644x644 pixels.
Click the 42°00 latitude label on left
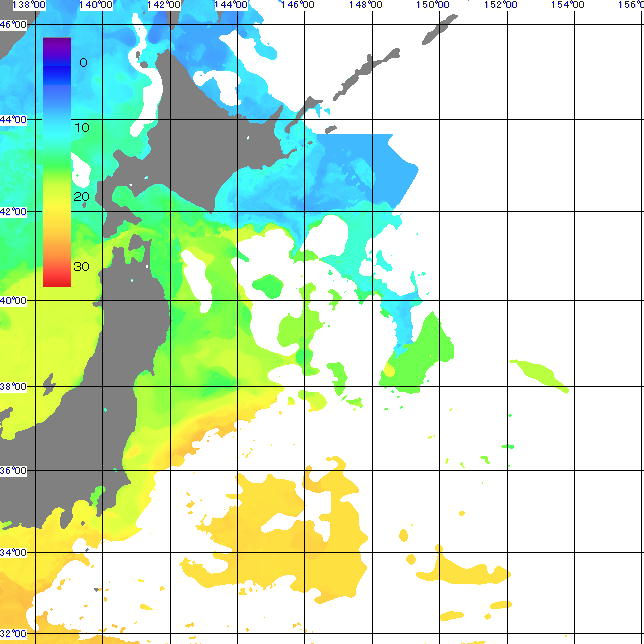pyautogui.click(x=12, y=211)
